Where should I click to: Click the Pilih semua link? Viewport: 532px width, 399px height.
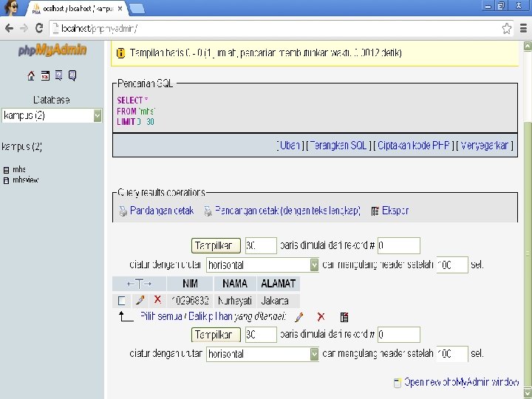click(162, 316)
